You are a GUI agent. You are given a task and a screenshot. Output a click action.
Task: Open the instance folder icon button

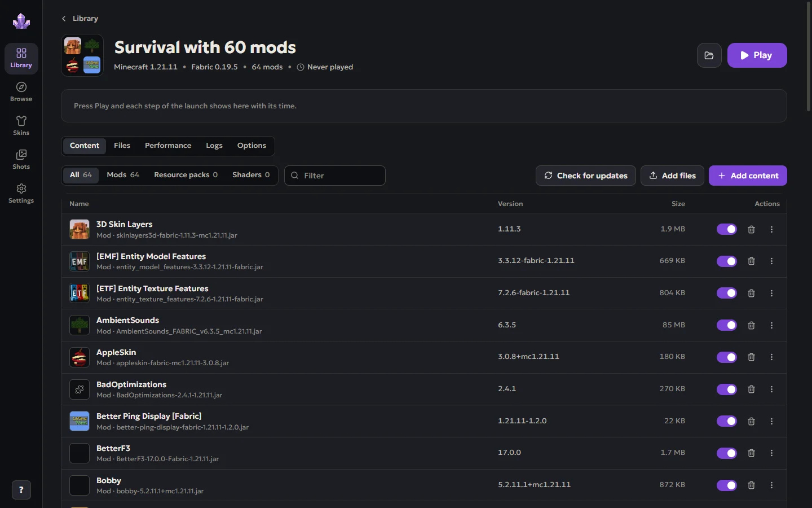(x=709, y=55)
